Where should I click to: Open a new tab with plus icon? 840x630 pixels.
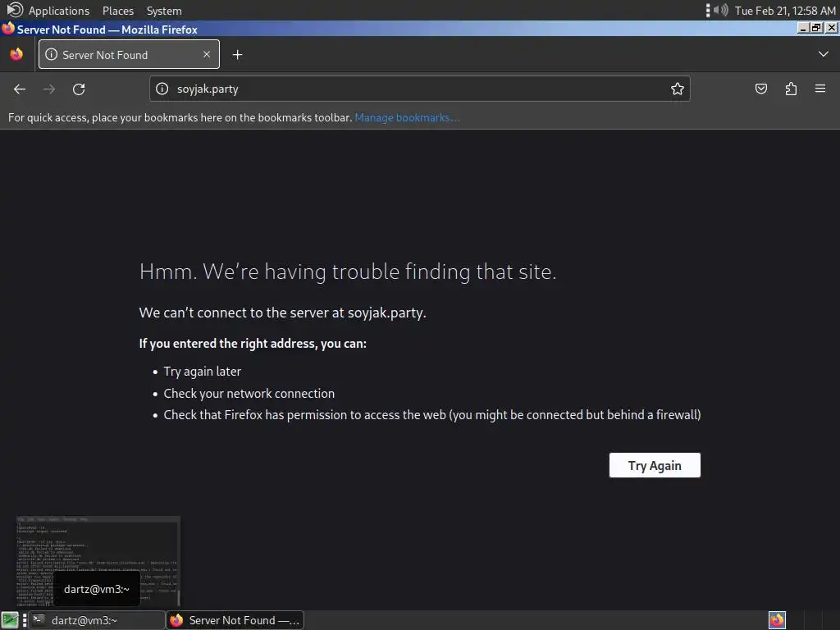pyautogui.click(x=237, y=55)
